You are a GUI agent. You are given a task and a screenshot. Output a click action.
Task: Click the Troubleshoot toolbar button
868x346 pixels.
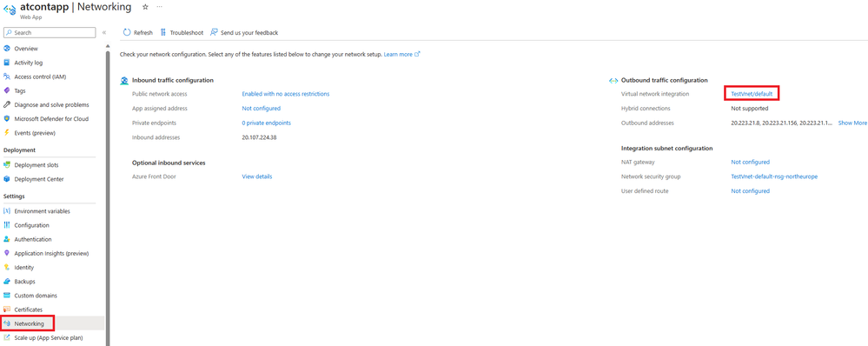pyautogui.click(x=182, y=33)
